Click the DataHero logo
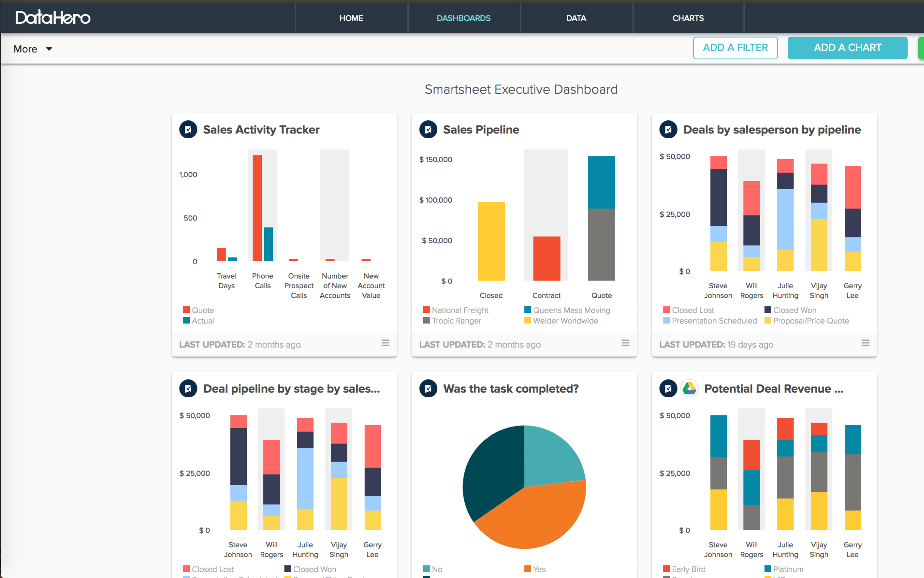This screenshot has height=578, width=924. (x=53, y=18)
